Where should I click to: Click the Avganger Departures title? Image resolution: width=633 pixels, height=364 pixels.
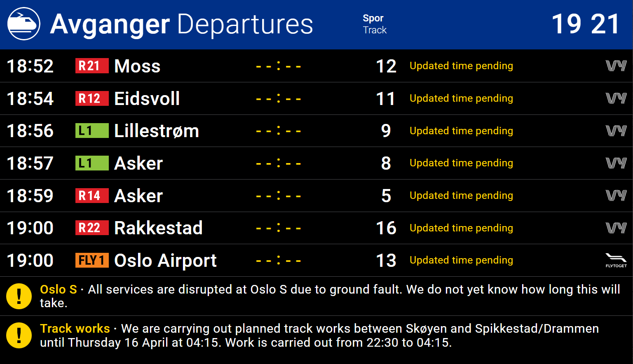click(x=181, y=24)
